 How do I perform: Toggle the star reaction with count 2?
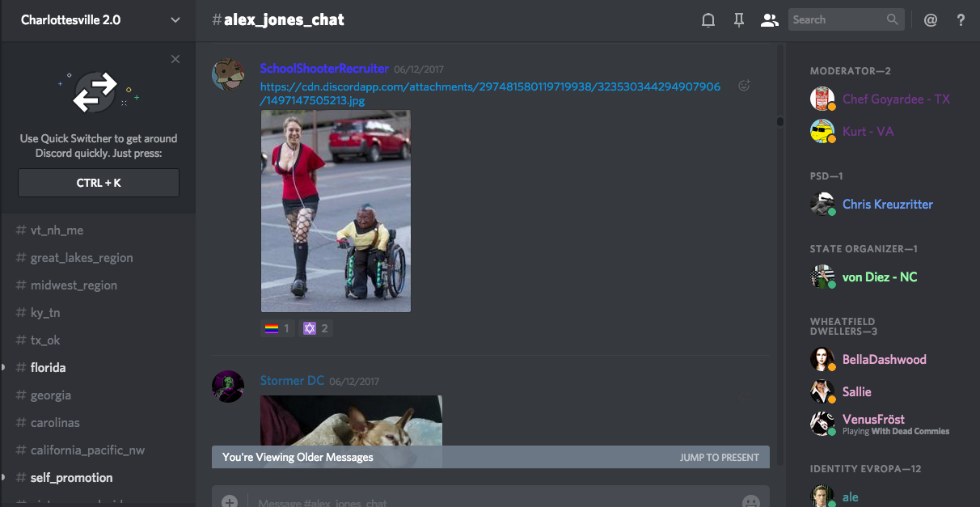(315, 328)
